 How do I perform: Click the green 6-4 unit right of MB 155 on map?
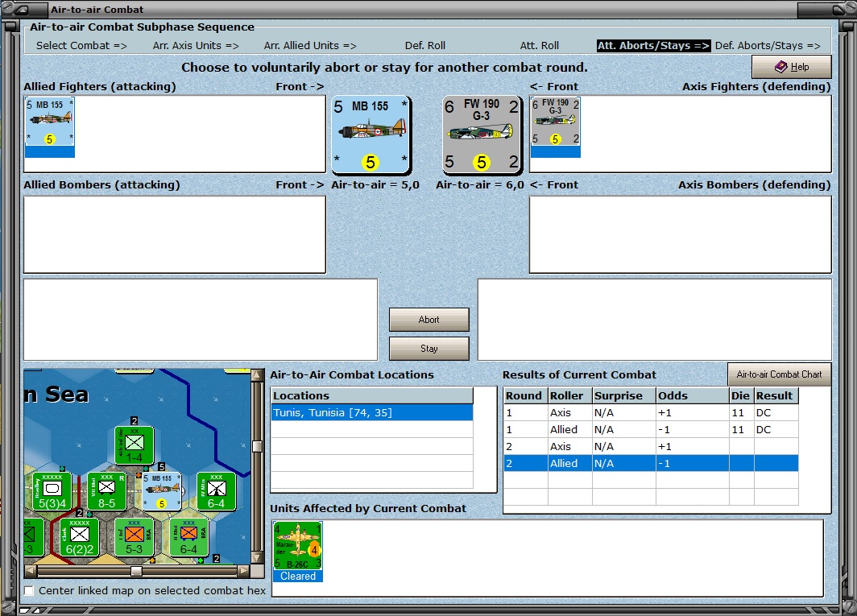pos(216,491)
